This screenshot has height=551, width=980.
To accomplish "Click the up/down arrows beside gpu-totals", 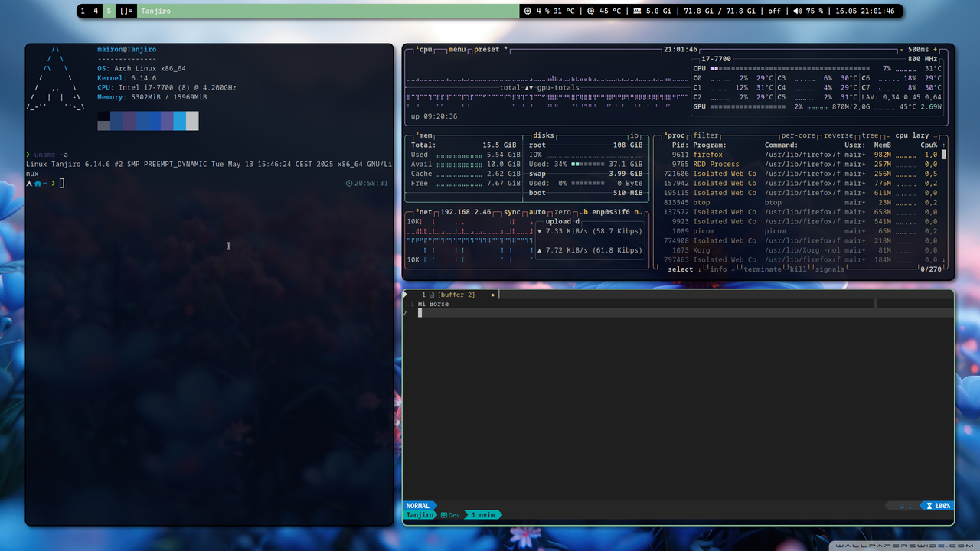I will pos(528,88).
